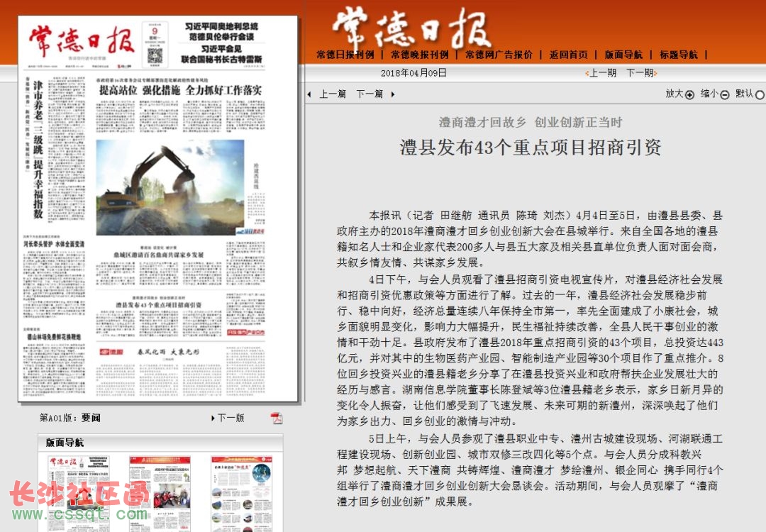Open the 津市养老三级跳 vertical headline on the page
Viewport: 766px width, 532px height.
[38, 149]
